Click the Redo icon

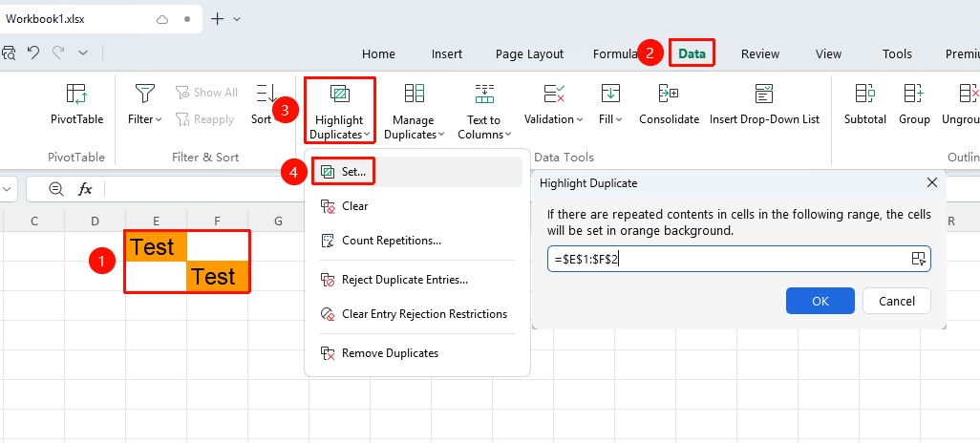59,53
